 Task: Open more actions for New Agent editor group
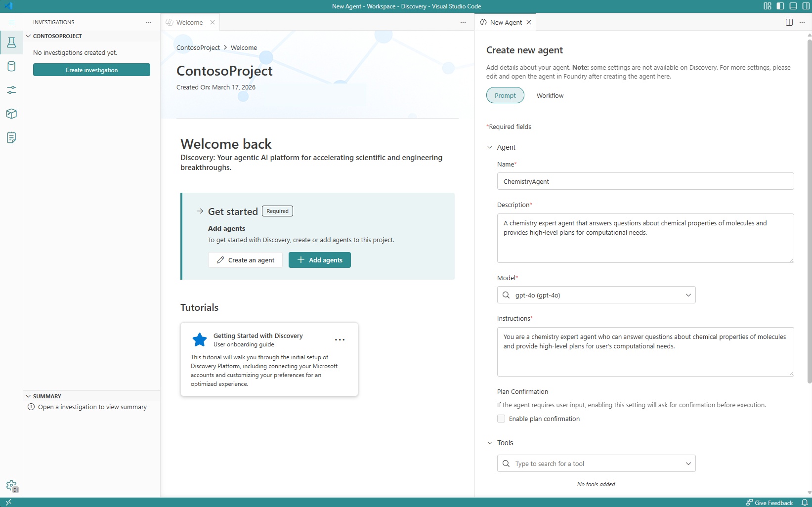[x=802, y=22]
